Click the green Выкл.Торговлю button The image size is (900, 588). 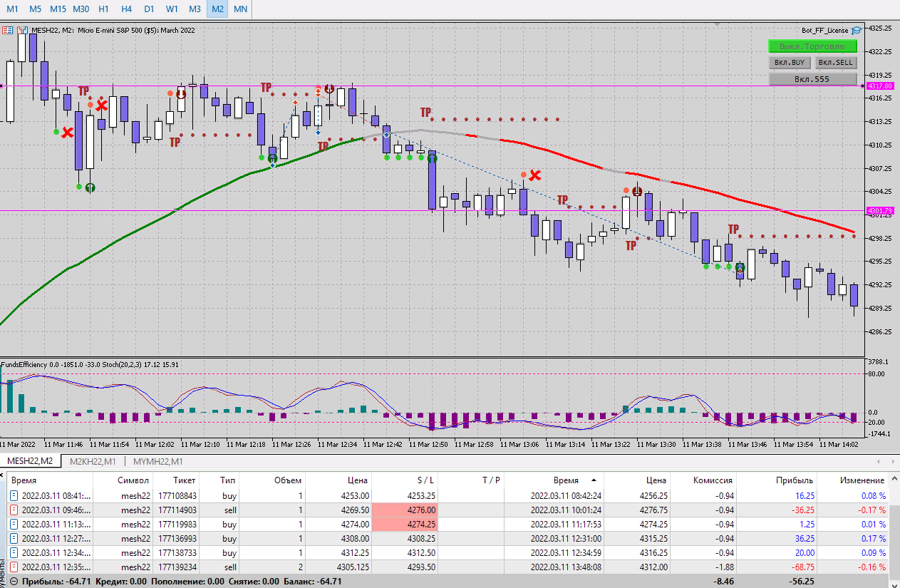812,46
